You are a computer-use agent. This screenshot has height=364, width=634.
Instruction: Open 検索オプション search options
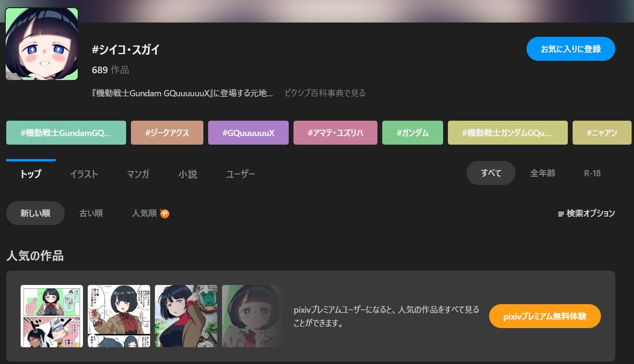(587, 213)
